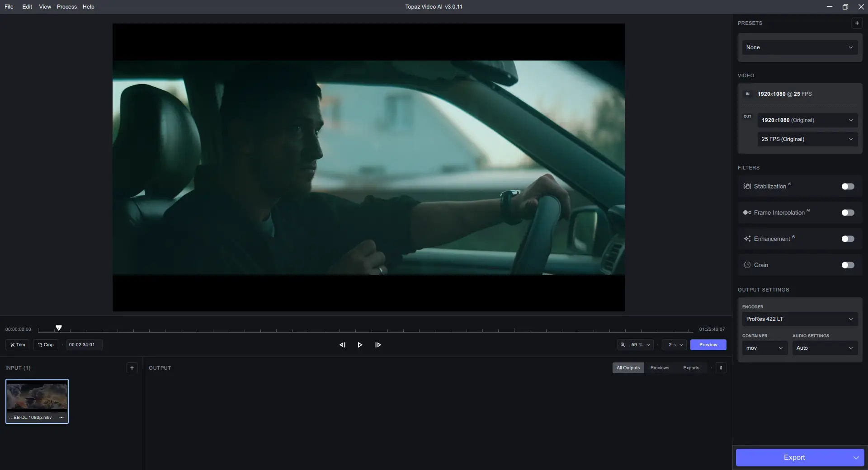
Task: Click the Stabilization filter icon
Action: [747, 187]
